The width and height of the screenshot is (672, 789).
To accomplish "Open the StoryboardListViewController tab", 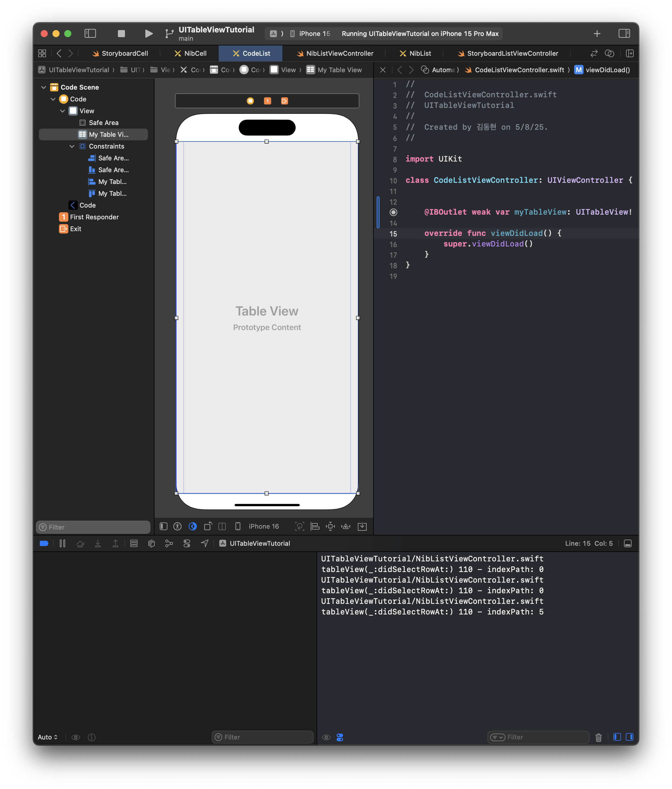I will click(x=508, y=53).
